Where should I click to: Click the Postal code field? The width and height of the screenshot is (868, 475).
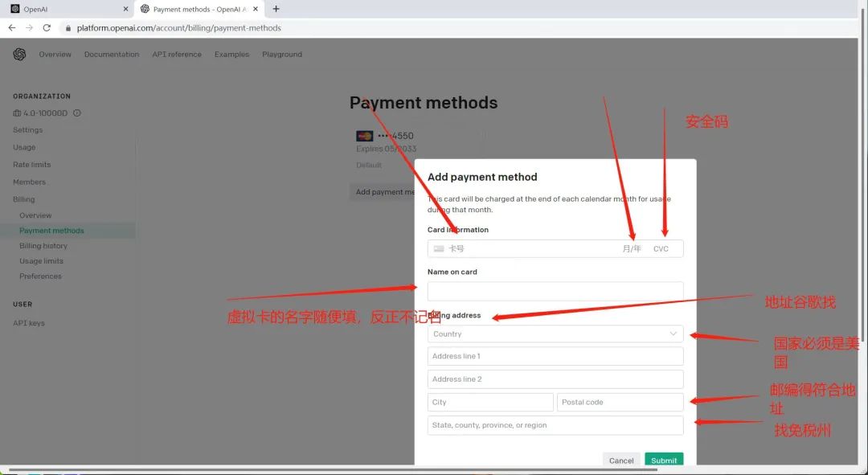point(620,402)
